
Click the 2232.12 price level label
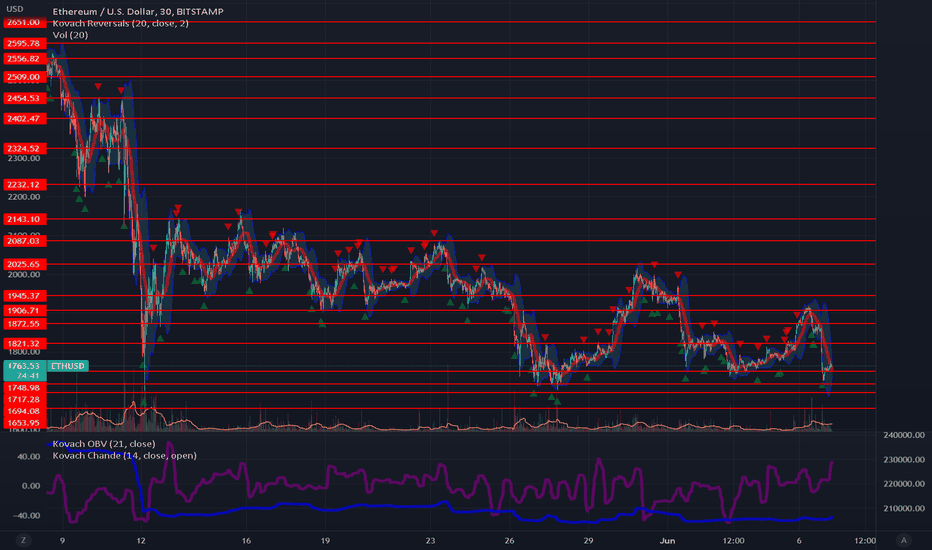click(x=24, y=184)
